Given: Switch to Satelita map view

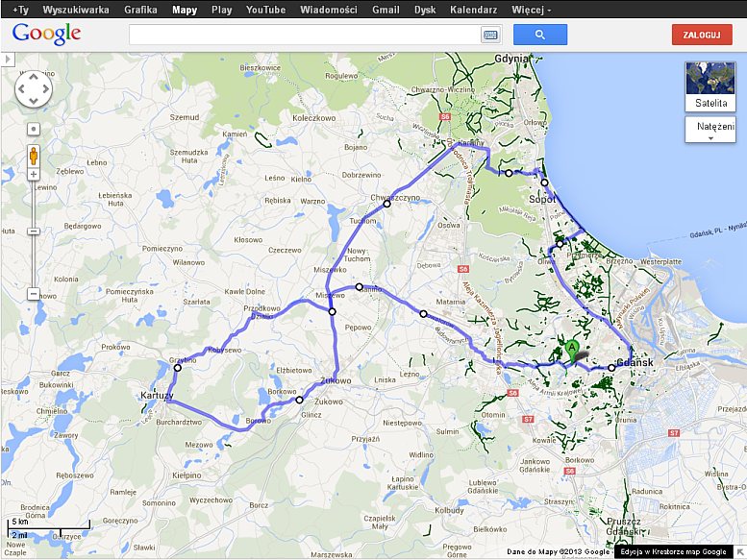Looking at the screenshot, I should click(x=710, y=86).
